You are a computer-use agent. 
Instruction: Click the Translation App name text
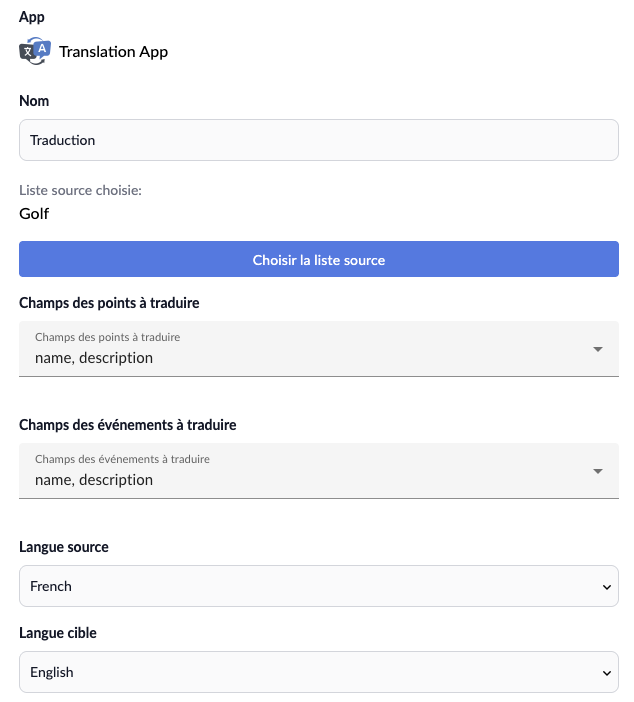tap(114, 52)
